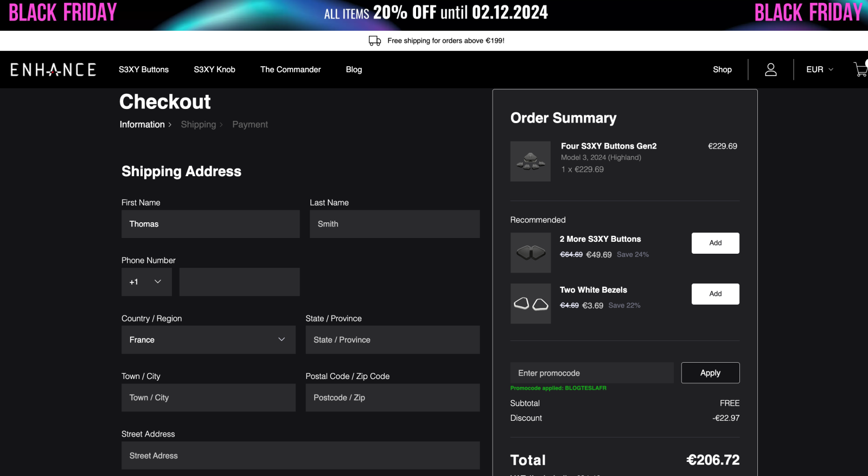Click the '1 x €229.69' quantity line
This screenshot has height=476, width=868.
point(582,170)
